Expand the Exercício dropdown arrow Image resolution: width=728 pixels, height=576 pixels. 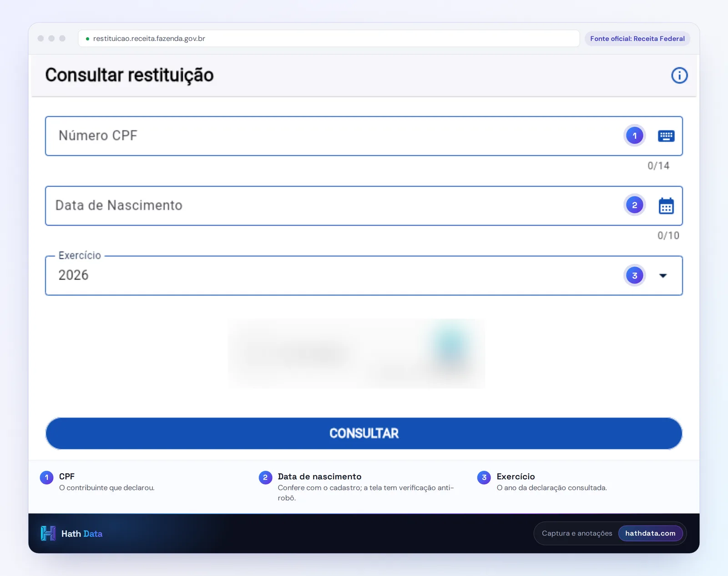point(663,276)
